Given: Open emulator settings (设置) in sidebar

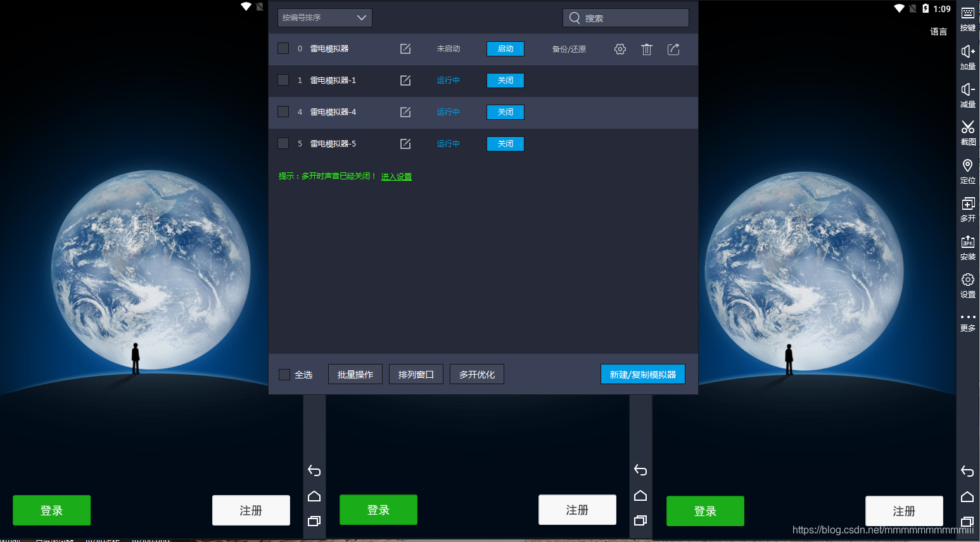Looking at the screenshot, I should (968, 285).
